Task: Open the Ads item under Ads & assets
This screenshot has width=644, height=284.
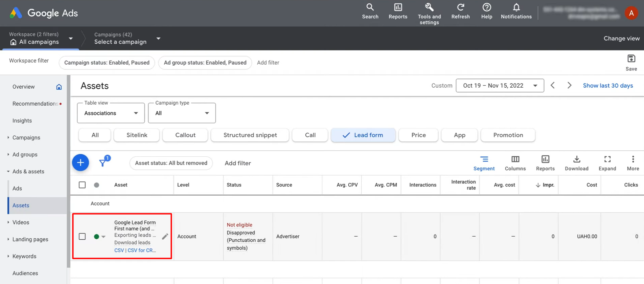Action: pos(17,189)
